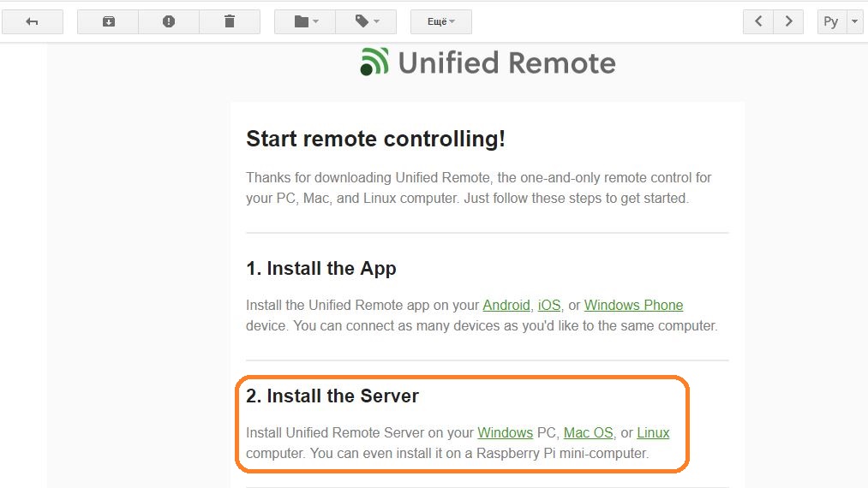The image size is (868, 488).
Task: Select the heading 'Start remote controlling!'
Action: pyautogui.click(x=375, y=139)
